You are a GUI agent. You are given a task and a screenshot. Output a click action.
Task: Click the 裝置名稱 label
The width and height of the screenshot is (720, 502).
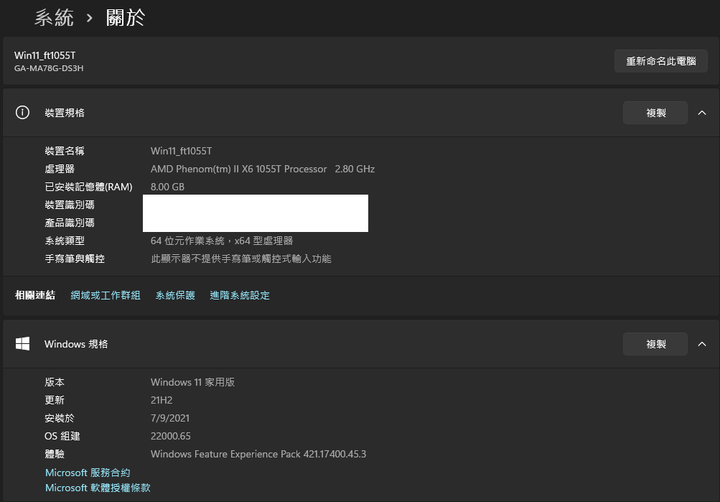(x=64, y=151)
